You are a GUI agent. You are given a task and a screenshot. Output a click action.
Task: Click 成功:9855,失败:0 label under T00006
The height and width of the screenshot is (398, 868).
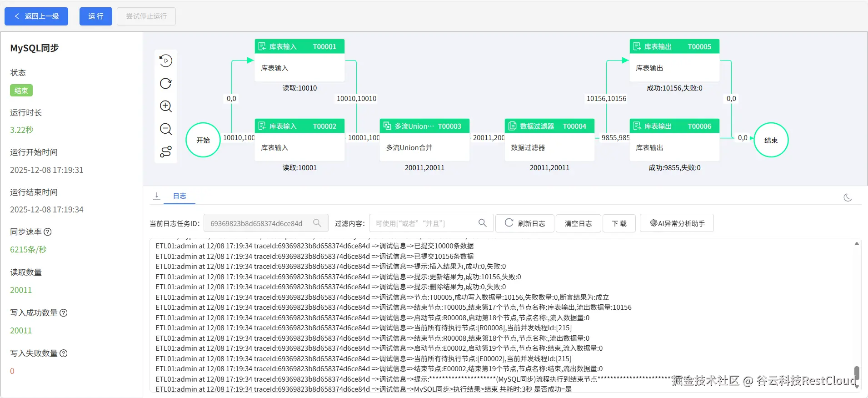point(674,167)
